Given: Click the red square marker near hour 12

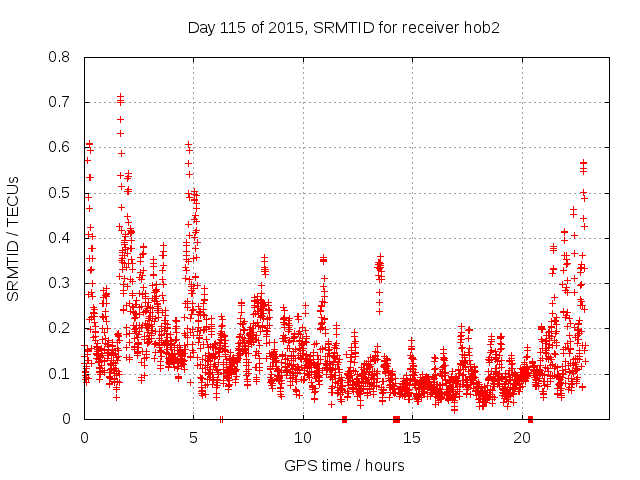Looking at the screenshot, I should point(344,419).
